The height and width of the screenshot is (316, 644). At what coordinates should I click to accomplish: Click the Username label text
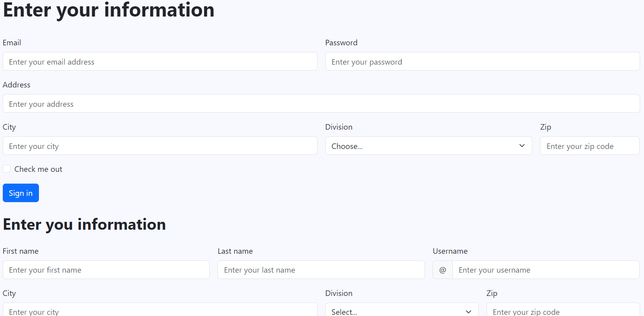click(x=450, y=251)
